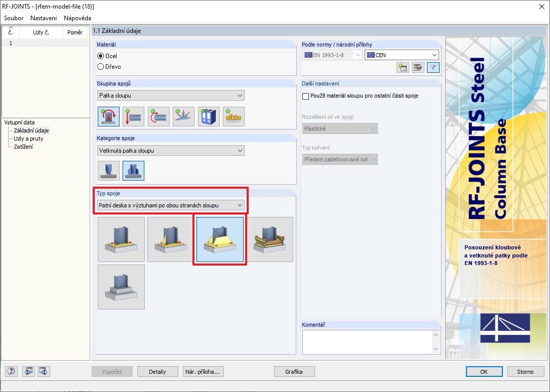Select the Ocel material radio button
Image resolution: width=550 pixels, height=392 pixels.
coord(101,56)
